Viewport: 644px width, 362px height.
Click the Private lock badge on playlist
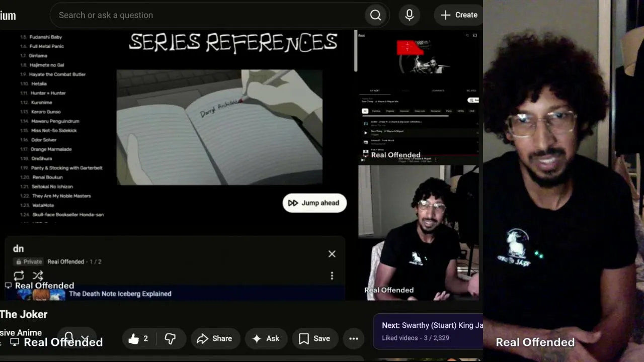[29, 262]
